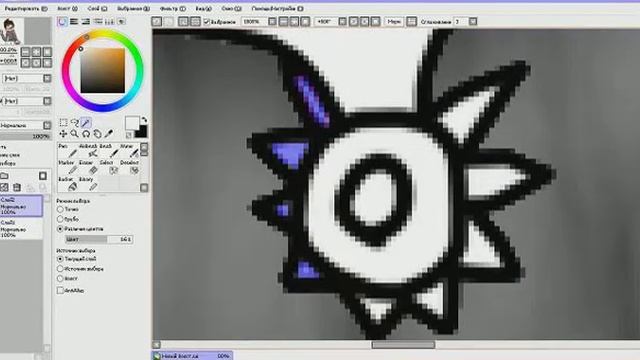Open the Фильтр menu
640x360 pixels.
(x=172, y=8)
